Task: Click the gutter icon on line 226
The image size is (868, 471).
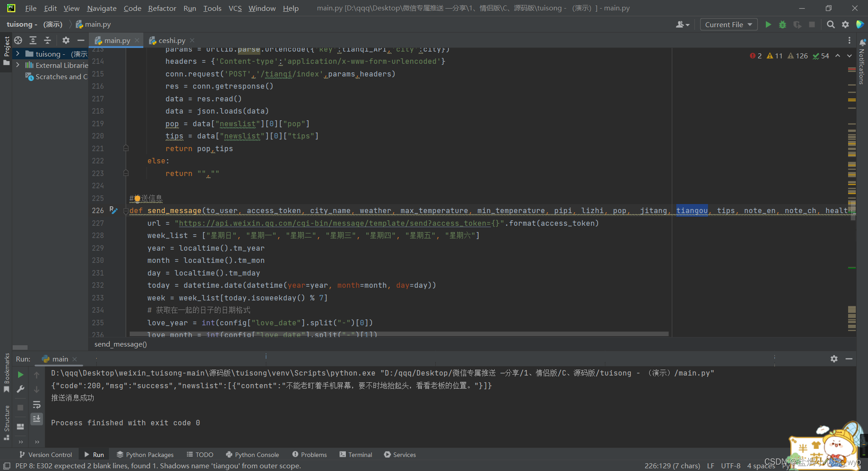Action: click(113, 210)
